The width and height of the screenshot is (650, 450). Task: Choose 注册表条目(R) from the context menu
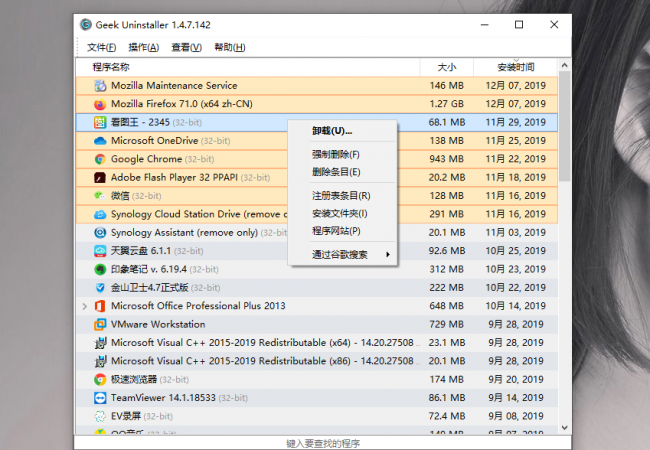341,196
